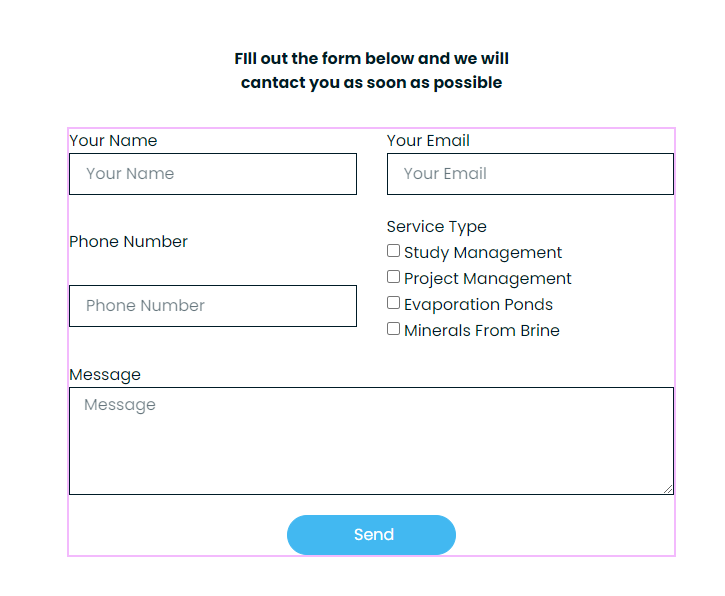The width and height of the screenshot is (725, 596).
Task: Click the "Evaporation Ponds" option text
Action: (478, 305)
